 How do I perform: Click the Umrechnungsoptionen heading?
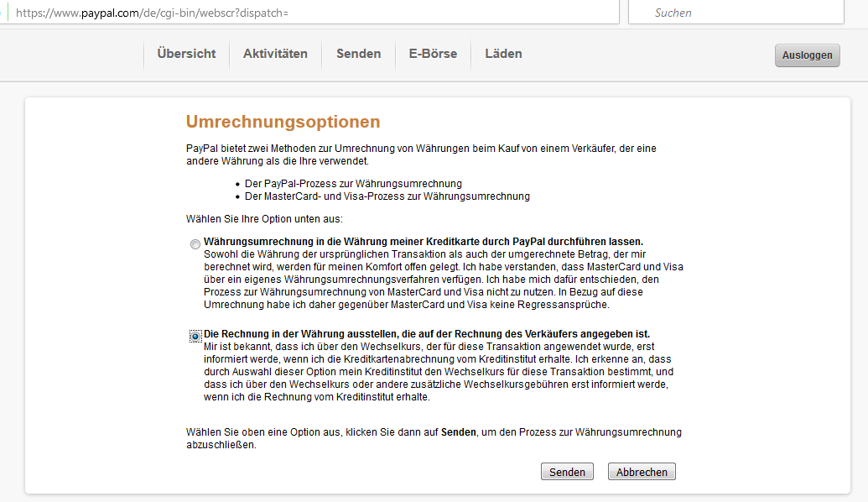[x=283, y=122]
